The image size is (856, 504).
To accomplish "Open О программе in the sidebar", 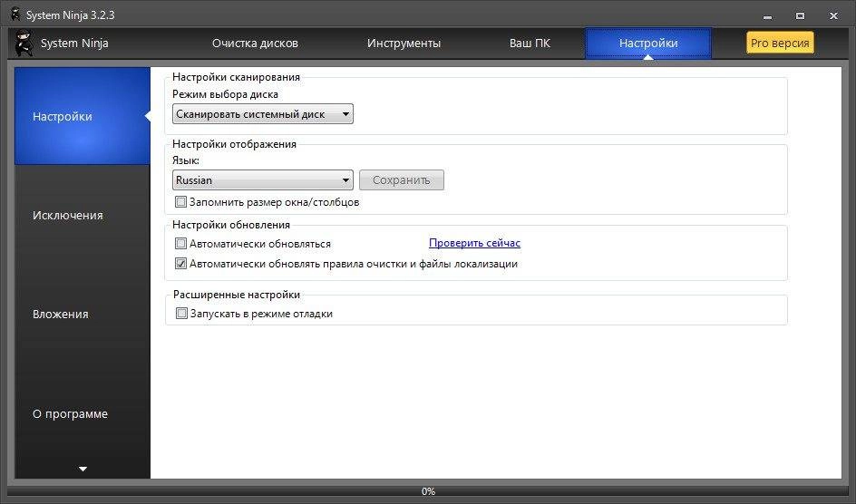I will click(x=71, y=413).
